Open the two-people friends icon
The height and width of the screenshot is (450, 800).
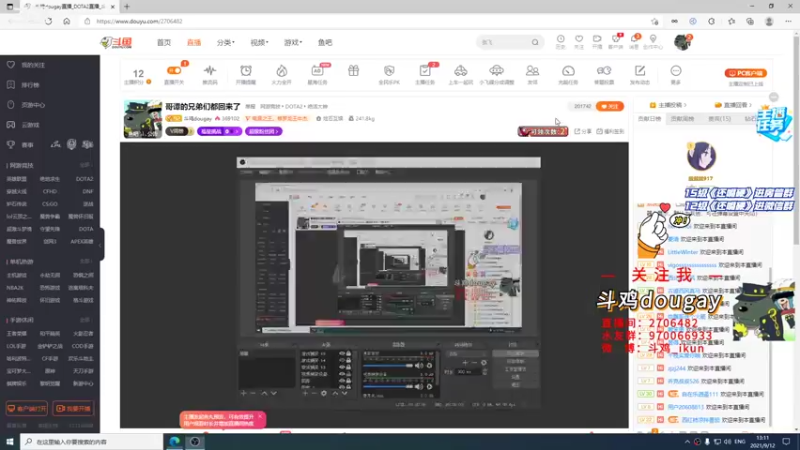[x=532, y=74]
